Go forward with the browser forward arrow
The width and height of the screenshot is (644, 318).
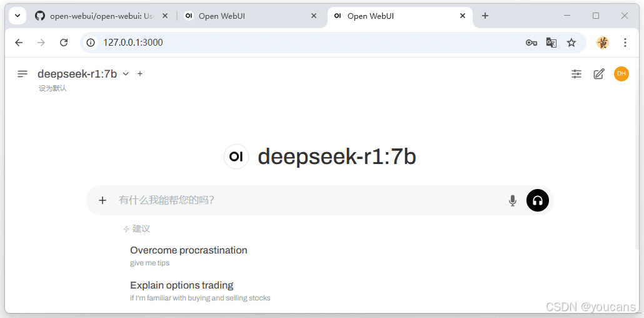point(41,43)
